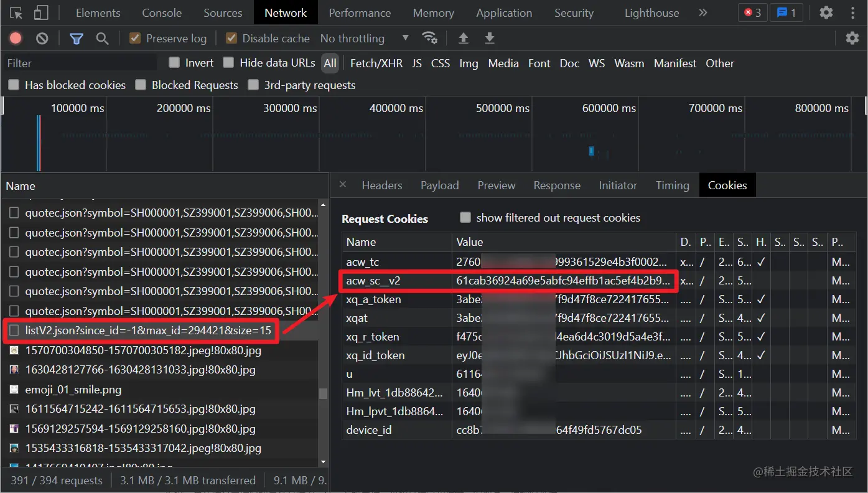Switch to the Elements tab
The height and width of the screenshot is (493, 868).
tap(98, 12)
